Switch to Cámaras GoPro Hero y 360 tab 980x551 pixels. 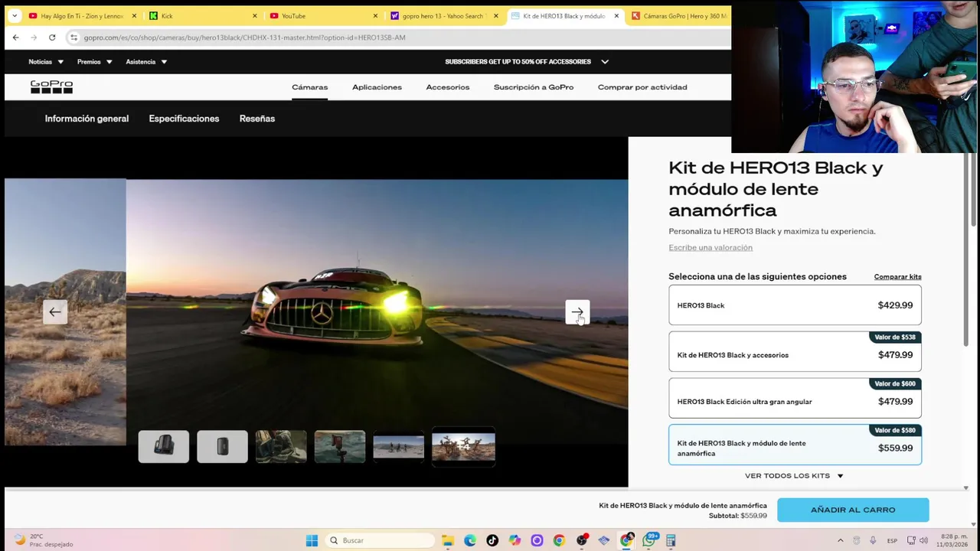(678, 15)
